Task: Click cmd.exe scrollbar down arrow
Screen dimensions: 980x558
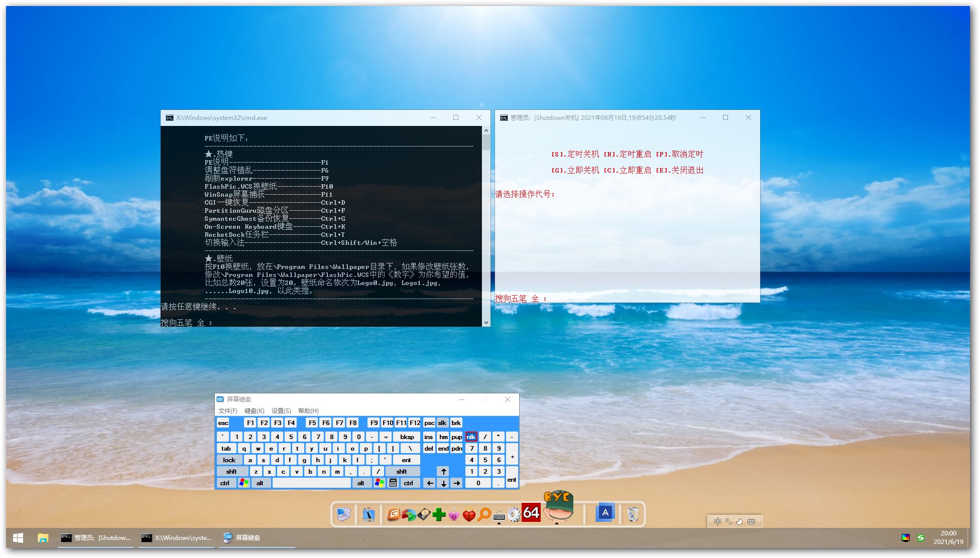Action: pyautogui.click(x=486, y=323)
